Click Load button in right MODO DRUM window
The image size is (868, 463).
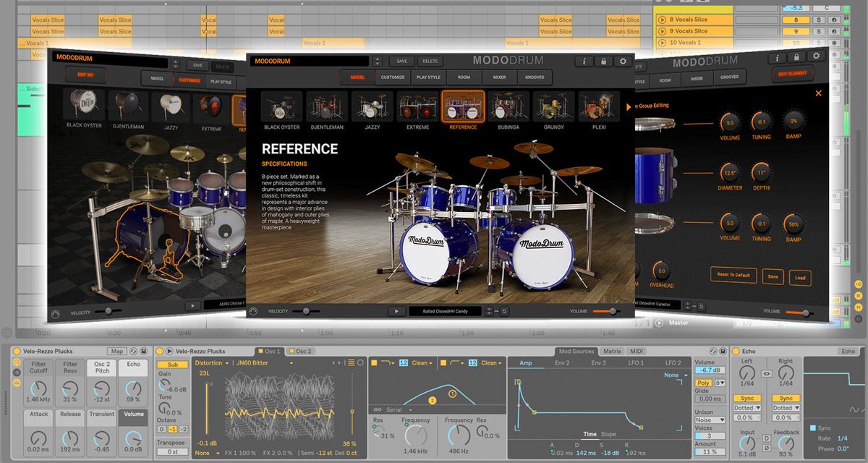(800, 277)
